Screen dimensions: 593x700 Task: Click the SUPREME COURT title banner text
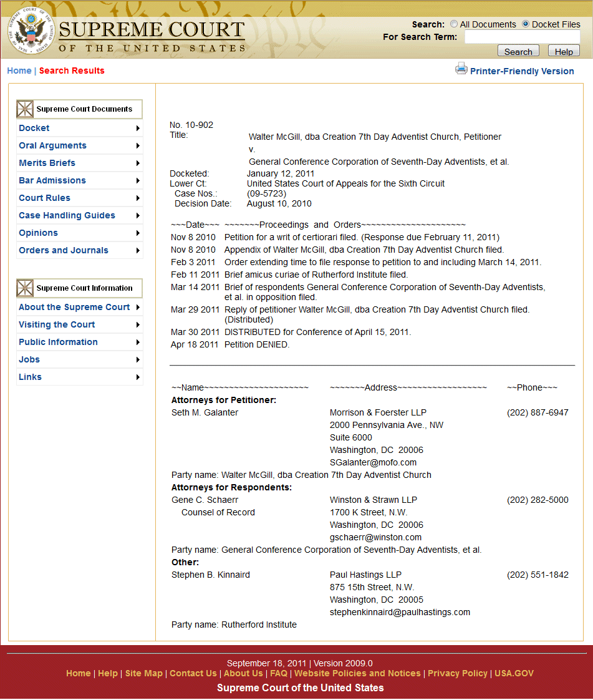point(152,30)
